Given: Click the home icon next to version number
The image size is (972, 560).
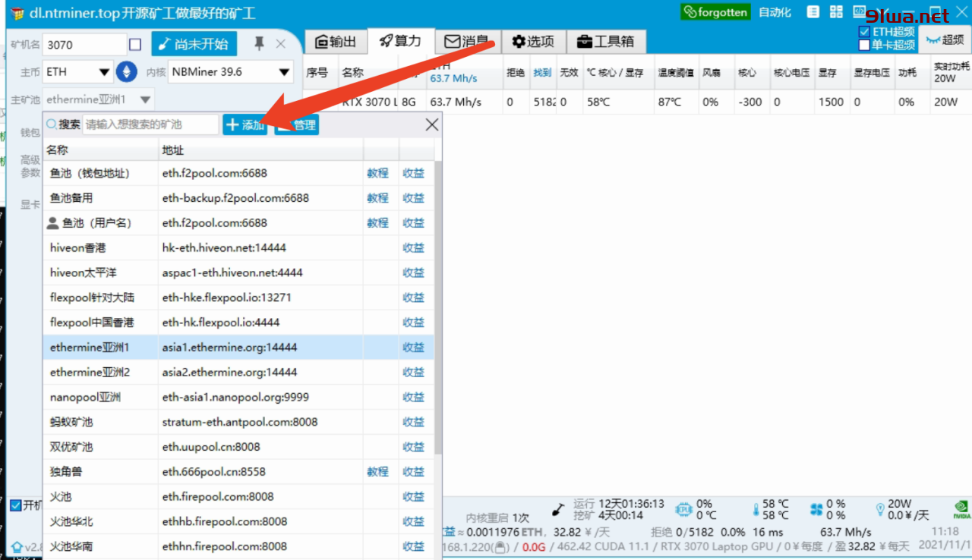Looking at the screenshot, I should click(17, 546).
